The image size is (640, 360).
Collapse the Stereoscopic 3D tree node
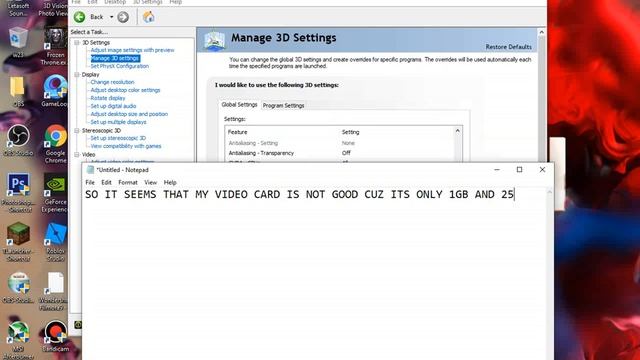tap(76, 131)
